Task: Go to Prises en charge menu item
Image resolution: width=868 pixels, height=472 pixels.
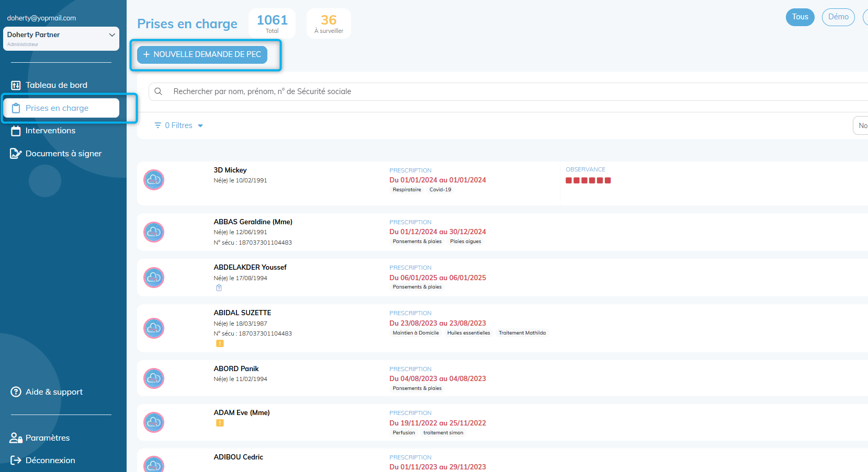Action: tap(61, 108)
